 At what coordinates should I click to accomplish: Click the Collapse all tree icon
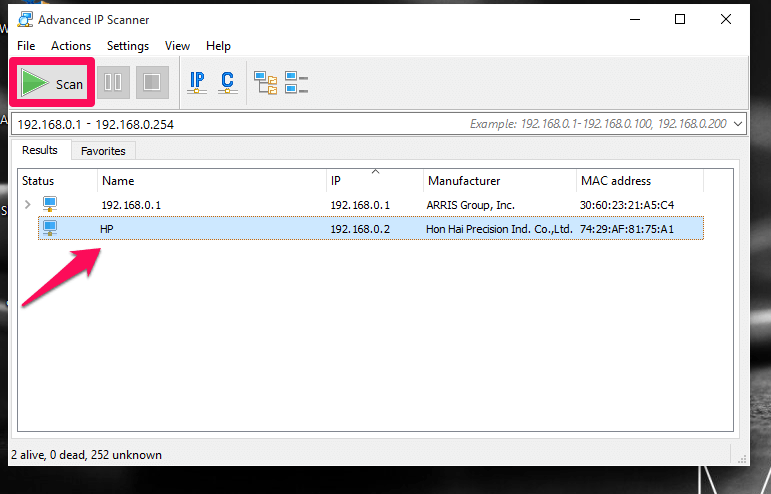tap(297, 83)
